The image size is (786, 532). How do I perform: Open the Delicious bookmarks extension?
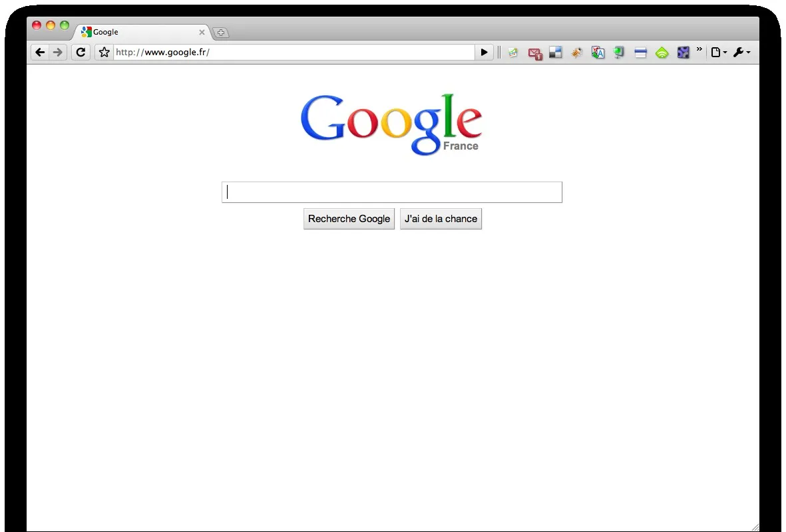point(556,52)
